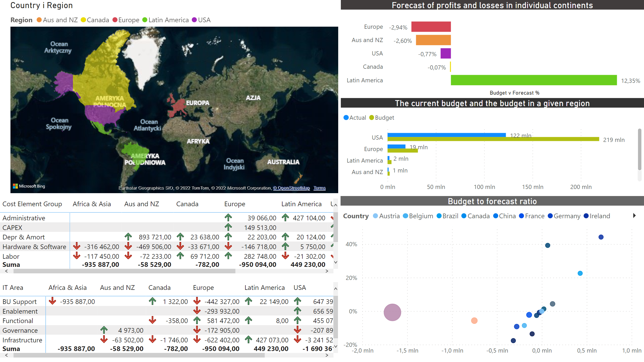644x362 pixels.
Task: Click the blue Actual legend dot
Action: point(346,117)
